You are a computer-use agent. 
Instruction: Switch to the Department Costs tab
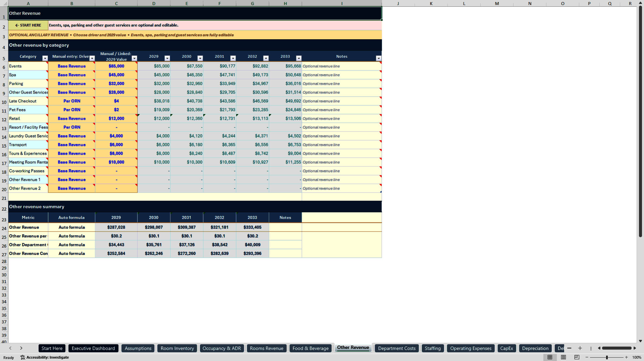(397, 348)
